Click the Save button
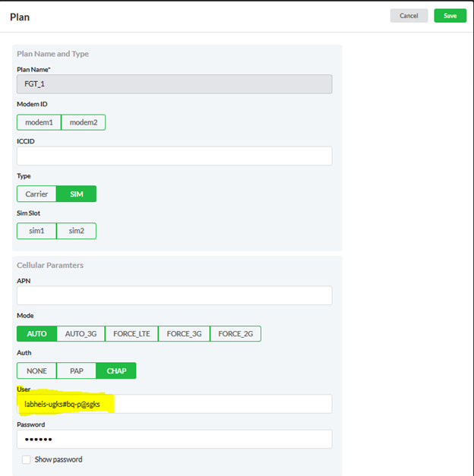474x476 pixels. pos(450,16)
